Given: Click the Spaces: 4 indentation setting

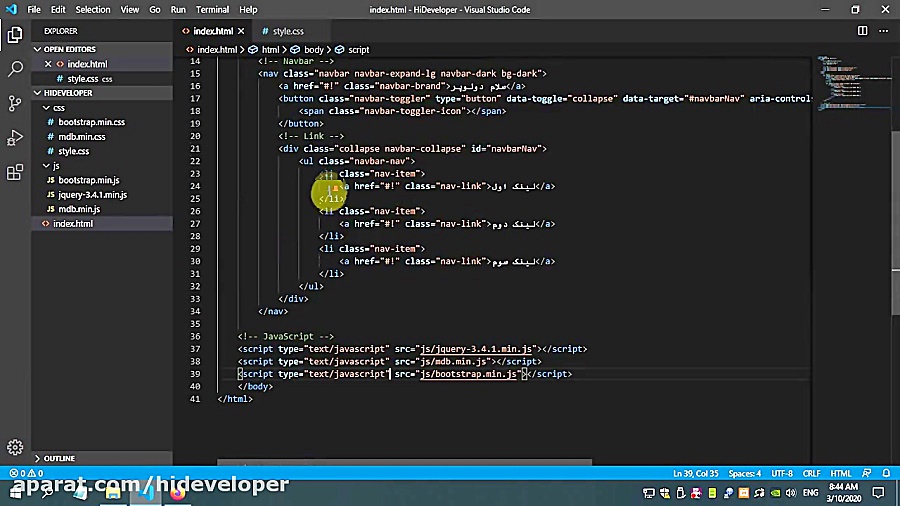Looking at the screenshot, I should pyautogui.click(x=744, y=473).
